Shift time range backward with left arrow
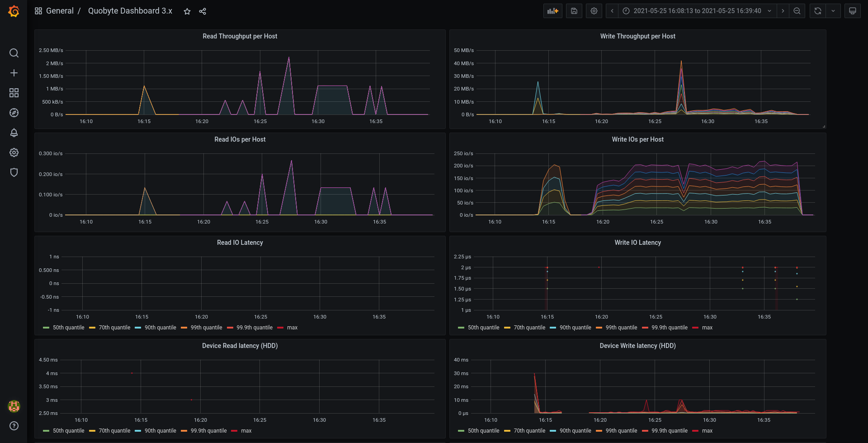 point(612,11)
